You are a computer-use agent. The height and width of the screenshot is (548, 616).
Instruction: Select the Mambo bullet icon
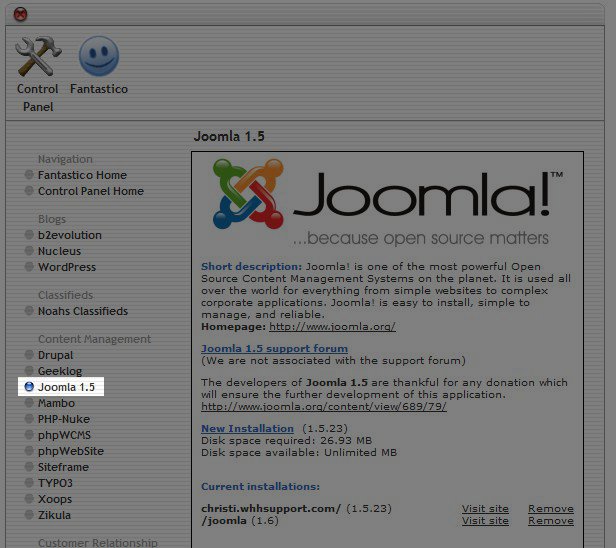(x=29, y=404)
